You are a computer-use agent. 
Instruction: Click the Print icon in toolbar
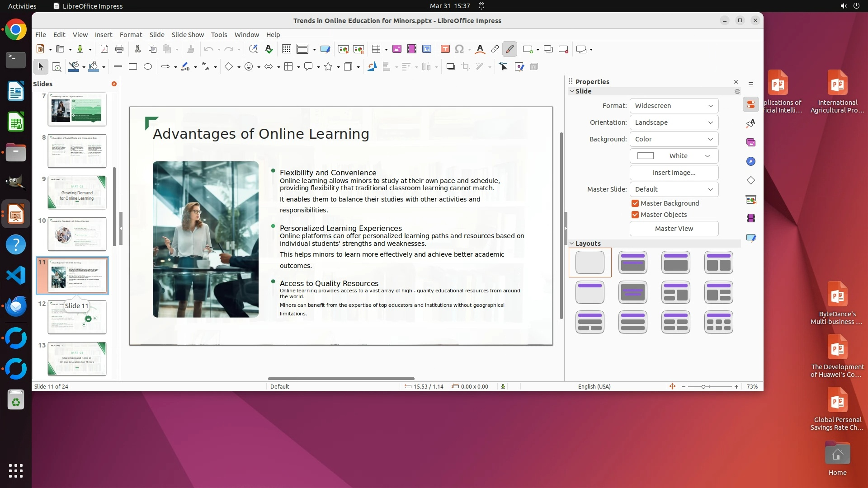(x=119, y=49)
